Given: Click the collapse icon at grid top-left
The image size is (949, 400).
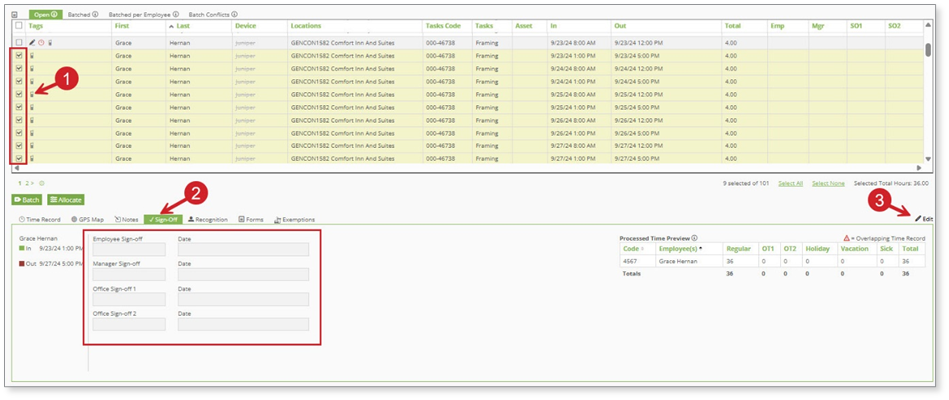Looking at the screenshot, I should coord(14,15).
